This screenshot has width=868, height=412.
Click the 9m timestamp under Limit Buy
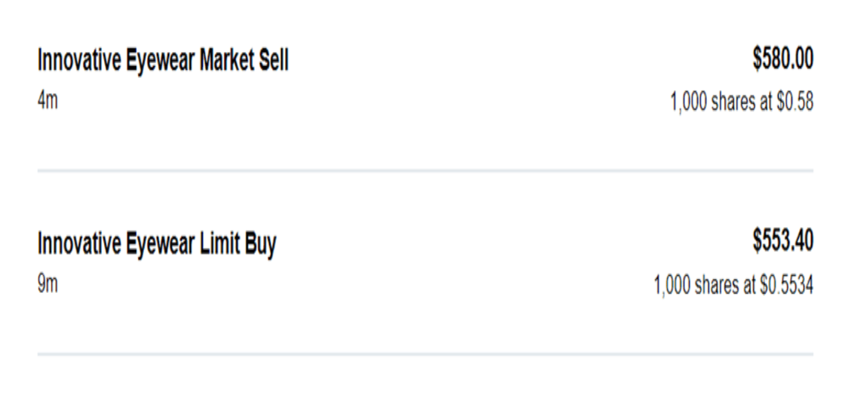click(x=48, y=284)
